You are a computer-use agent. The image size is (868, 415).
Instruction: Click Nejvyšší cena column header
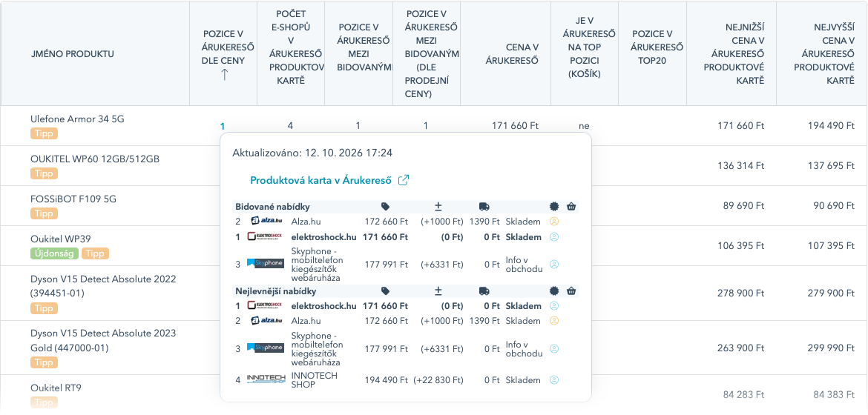tap(821, 53)
